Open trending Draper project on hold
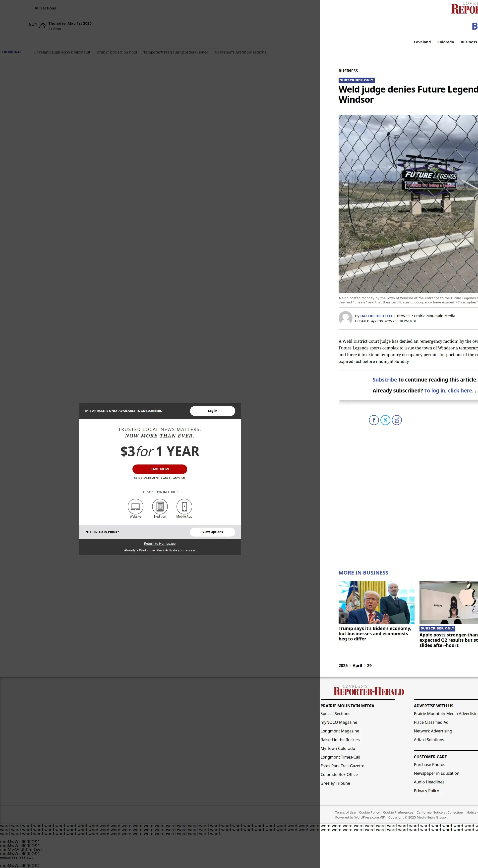 [x=117, y=52]
